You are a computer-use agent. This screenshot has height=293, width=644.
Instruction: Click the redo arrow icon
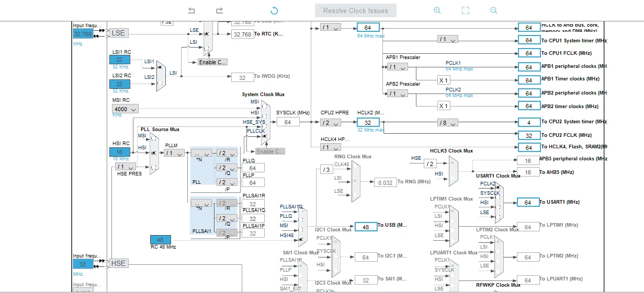[x=220, y=10]
